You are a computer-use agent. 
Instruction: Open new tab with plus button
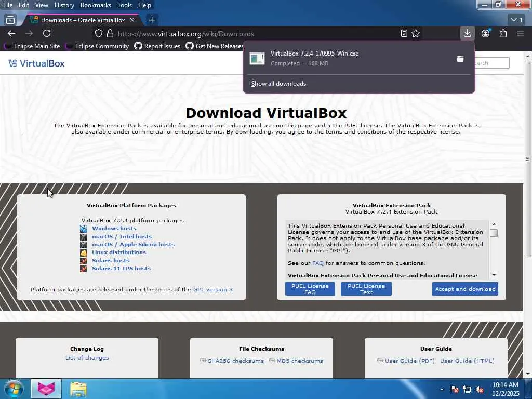(x=152, y=20)
